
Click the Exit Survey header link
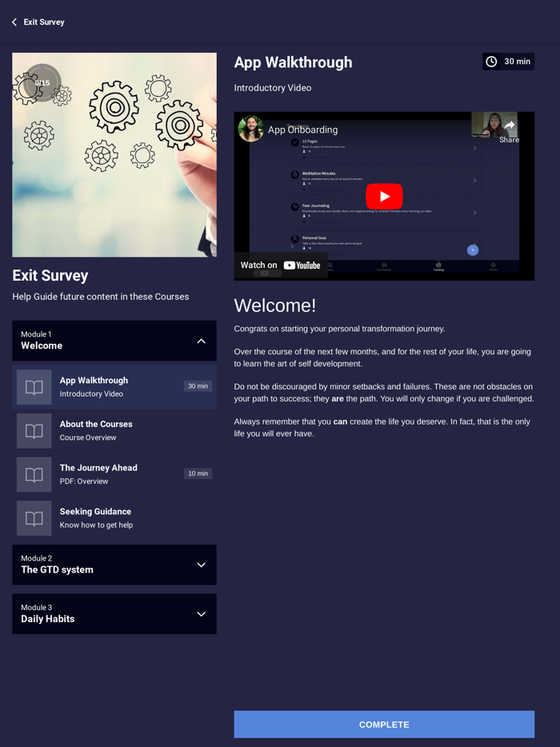point(44,22)
